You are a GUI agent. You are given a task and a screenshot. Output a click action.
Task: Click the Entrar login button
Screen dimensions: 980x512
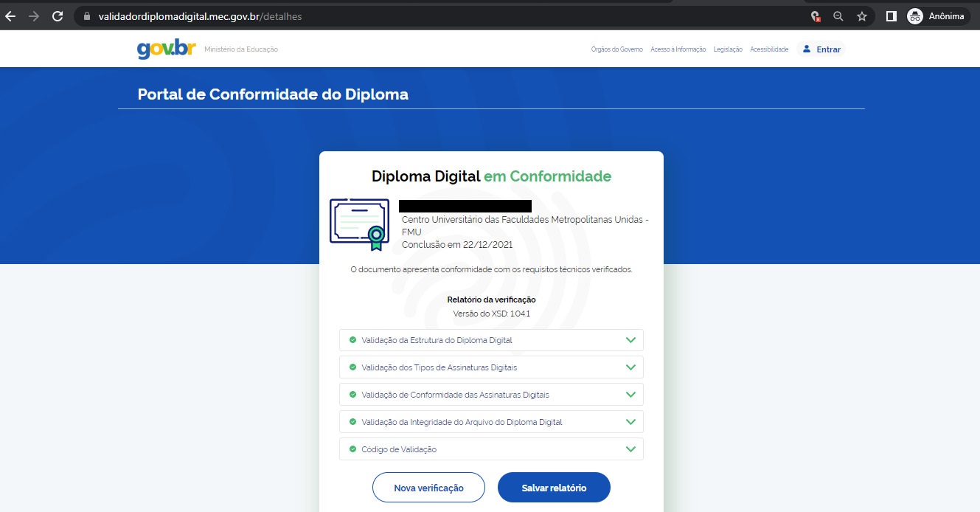pos(821,49)
